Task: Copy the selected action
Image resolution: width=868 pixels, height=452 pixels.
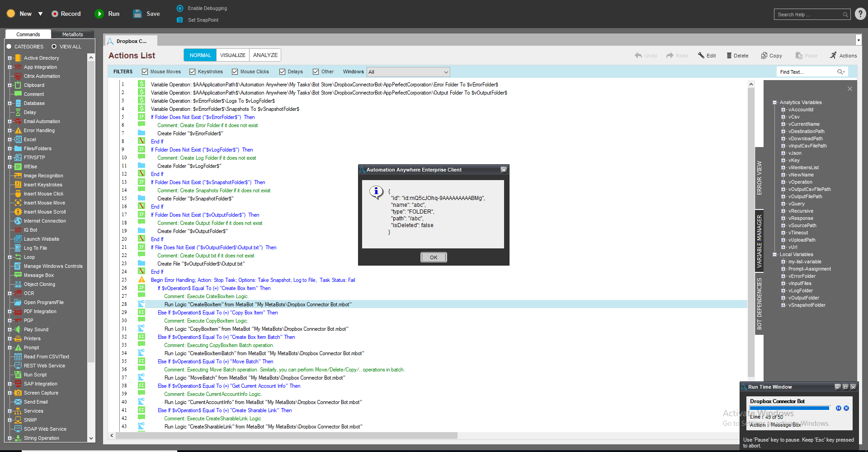Action: click(x=772, y=56)
